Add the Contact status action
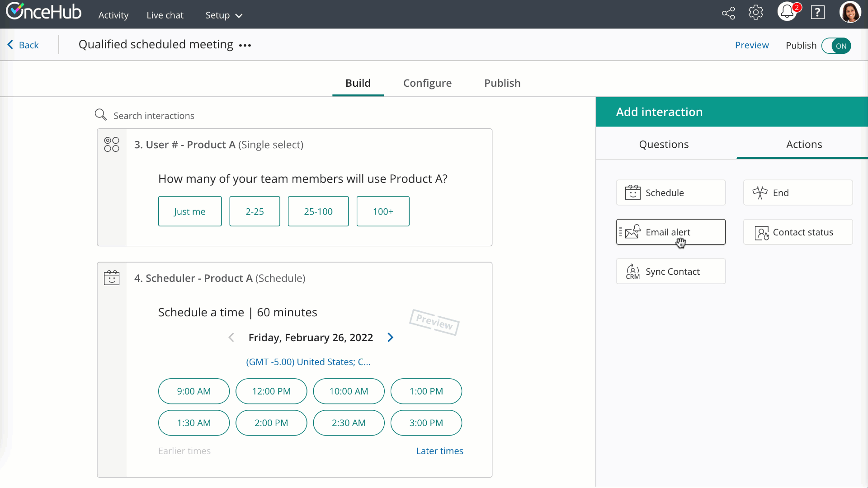 (x=797, y=232)
